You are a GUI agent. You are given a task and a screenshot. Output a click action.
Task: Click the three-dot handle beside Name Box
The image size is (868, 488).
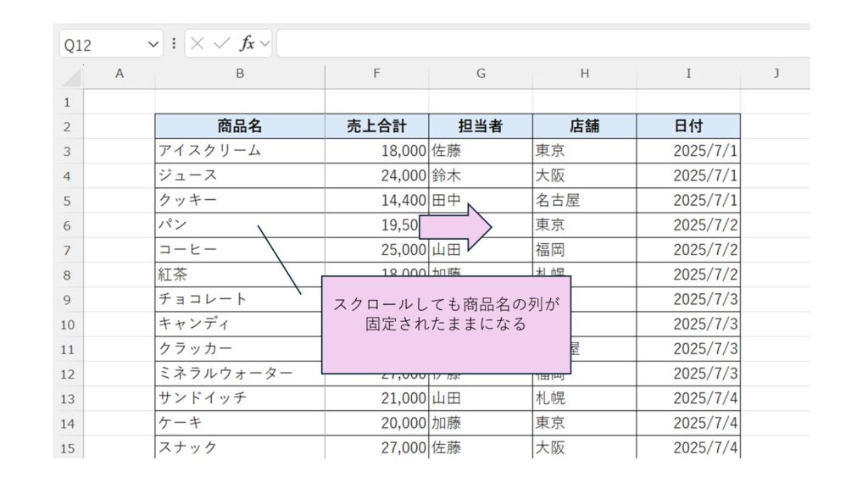[x=174, y=44]
